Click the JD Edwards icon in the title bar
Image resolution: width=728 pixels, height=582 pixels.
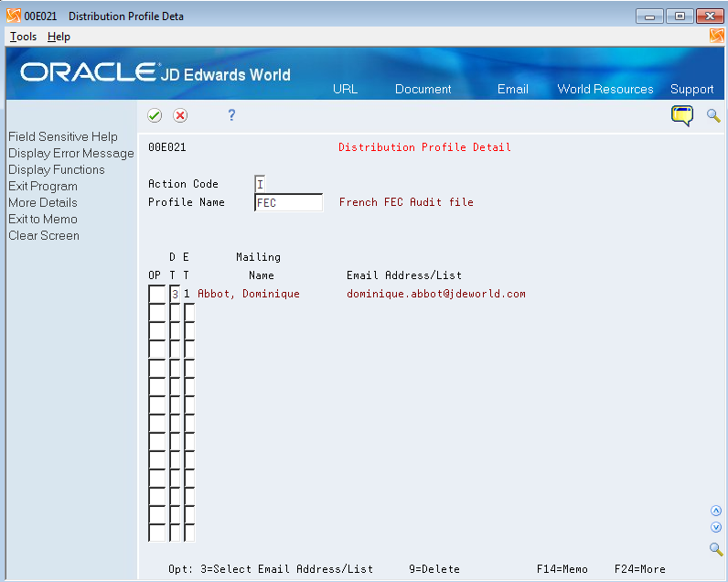(x=14, y=16)
